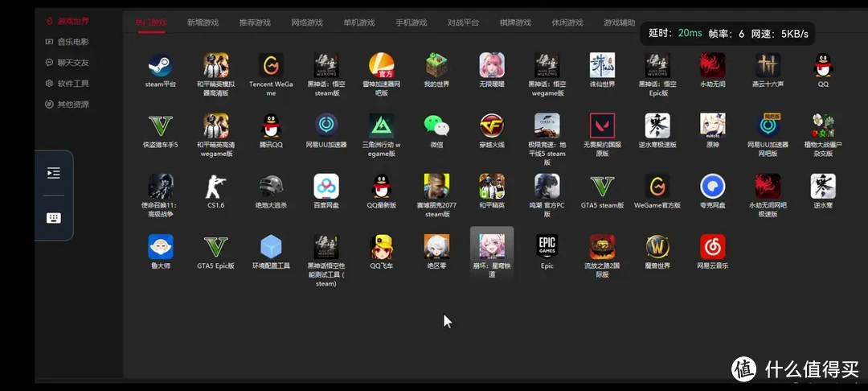Launch 穿越火线 game icon
The image size is (868, 391).
[x=492, y=126]
